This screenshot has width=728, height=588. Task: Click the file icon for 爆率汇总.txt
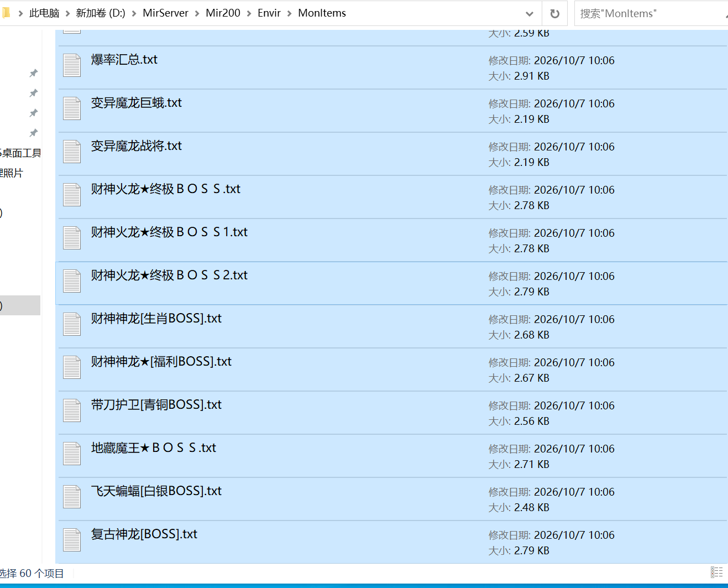tap(72, 65)
